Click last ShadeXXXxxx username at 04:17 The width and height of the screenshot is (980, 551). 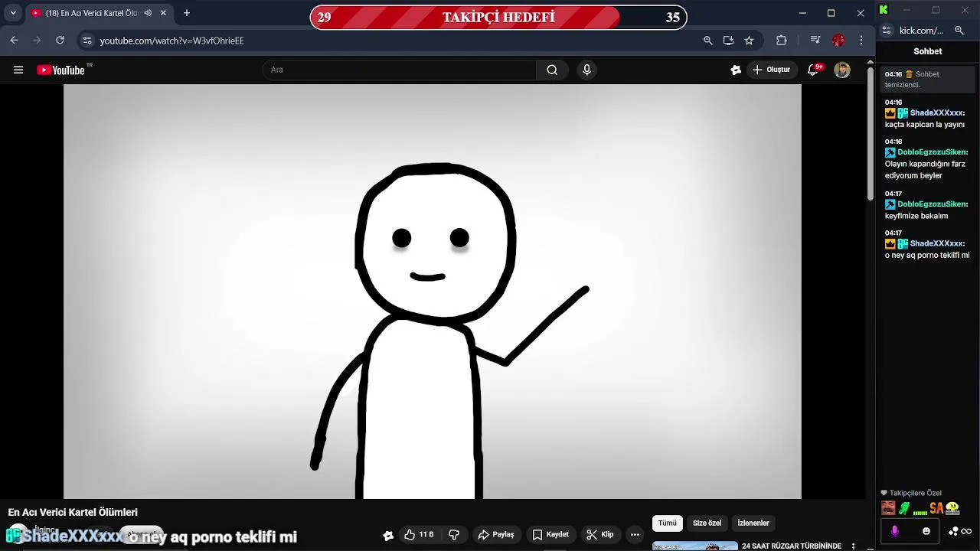936,243
